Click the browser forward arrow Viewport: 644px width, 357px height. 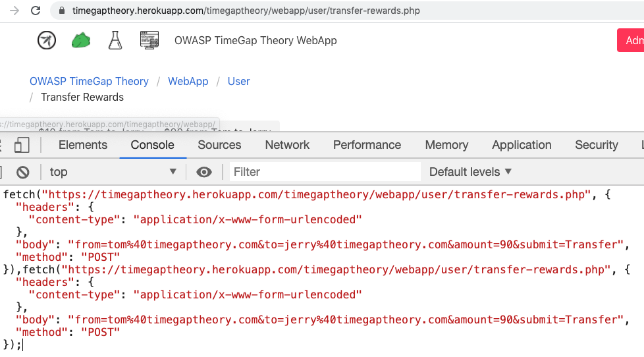(14, 11)
